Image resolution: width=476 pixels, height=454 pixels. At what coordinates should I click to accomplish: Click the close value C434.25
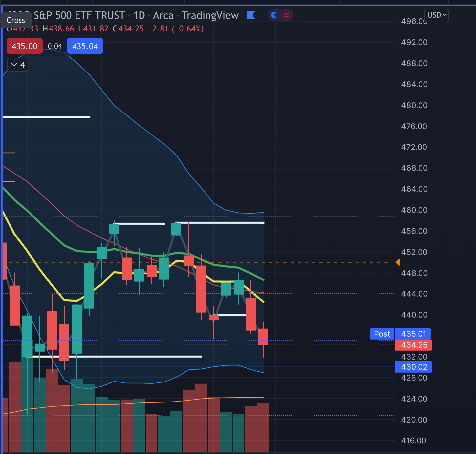point(128,29)
